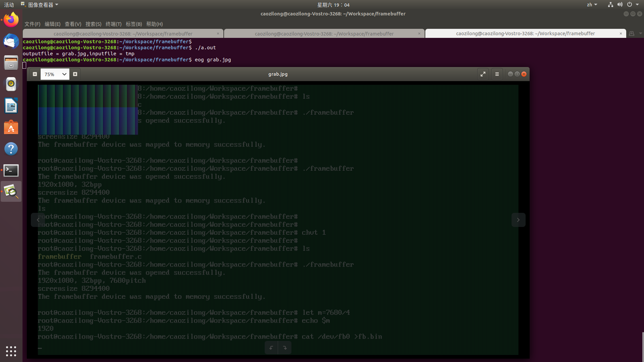Launch Rhythmbox music player from the dock
Screen dimensions: 644x362
11,84
